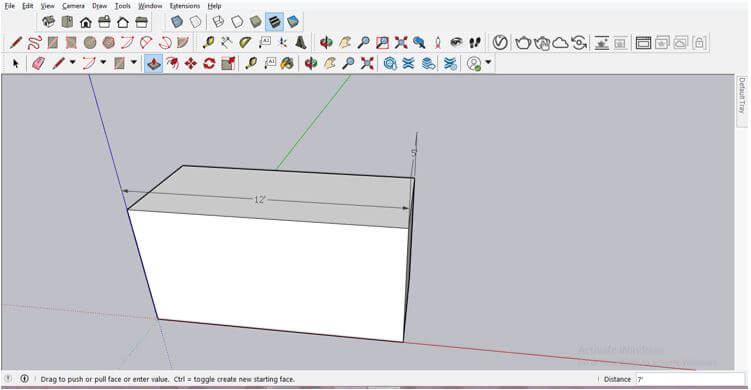
Task: Open Extension Manager
Action: pos(450,63)
